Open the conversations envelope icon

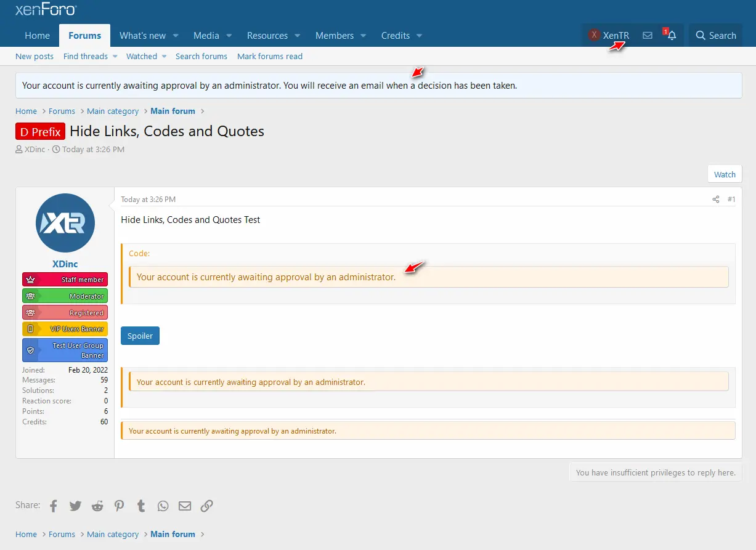647,36
